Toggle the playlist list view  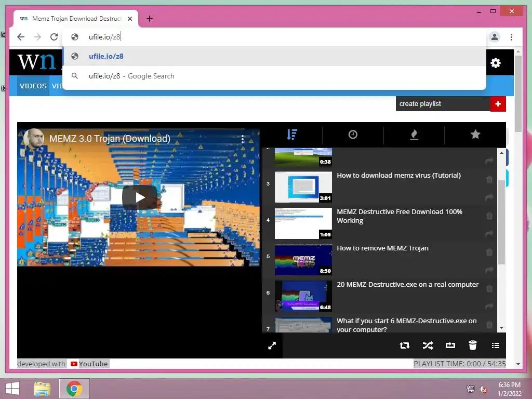click(x=495, y=345)
